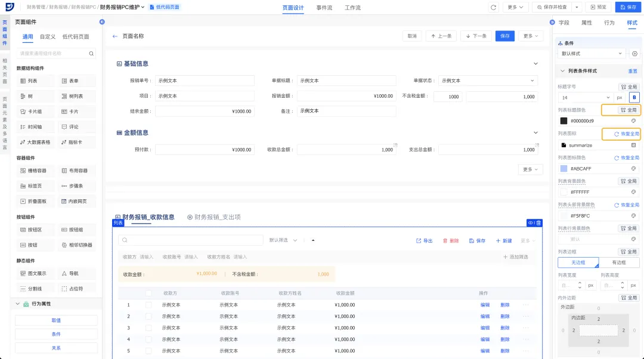Click the refresh icon in the top bar

493,7
